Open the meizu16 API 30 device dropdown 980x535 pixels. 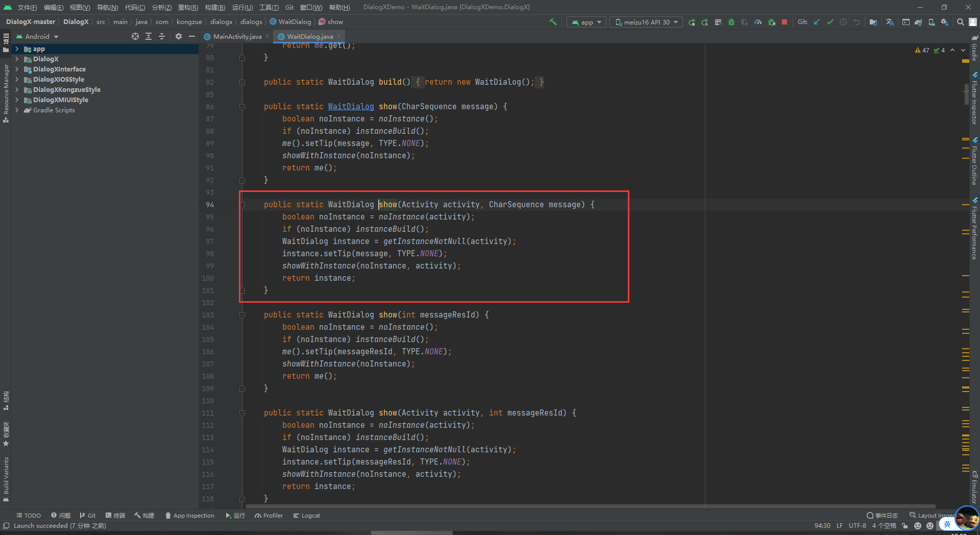(x=646, y=22)
